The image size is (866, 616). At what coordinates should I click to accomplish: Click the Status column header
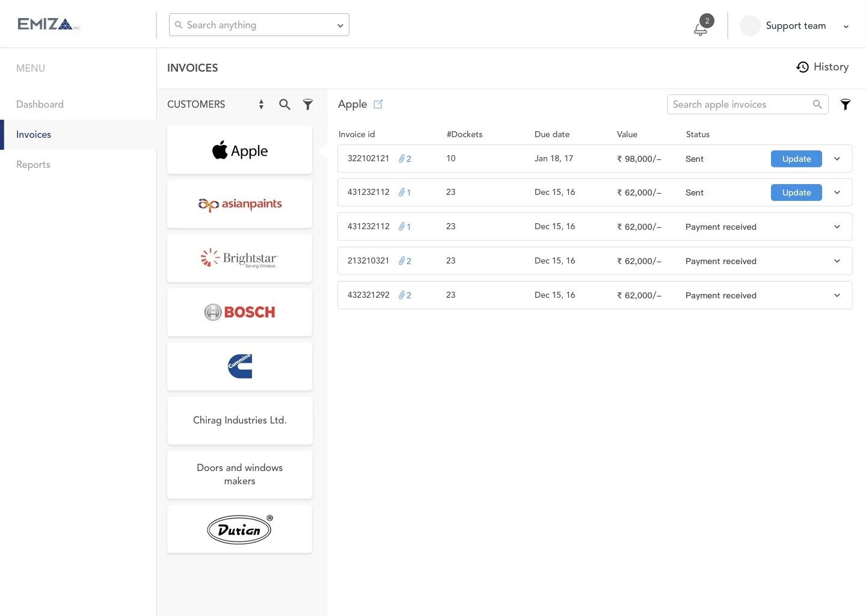(698, 134)
